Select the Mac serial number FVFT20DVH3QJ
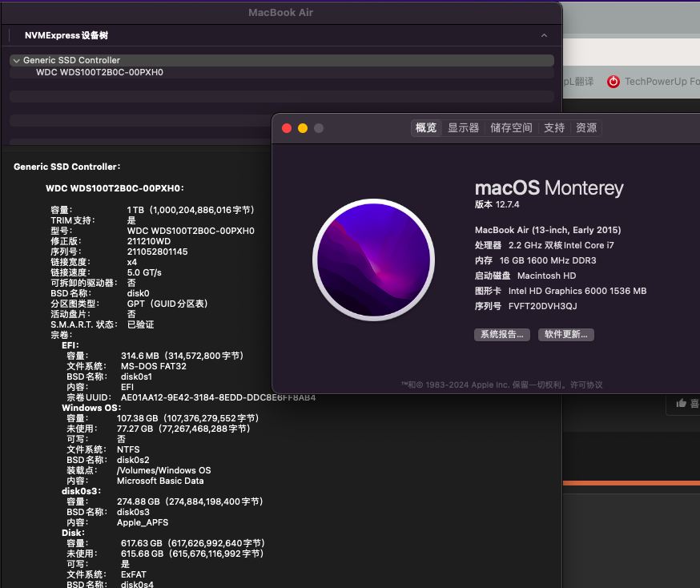 click(543, 306)
